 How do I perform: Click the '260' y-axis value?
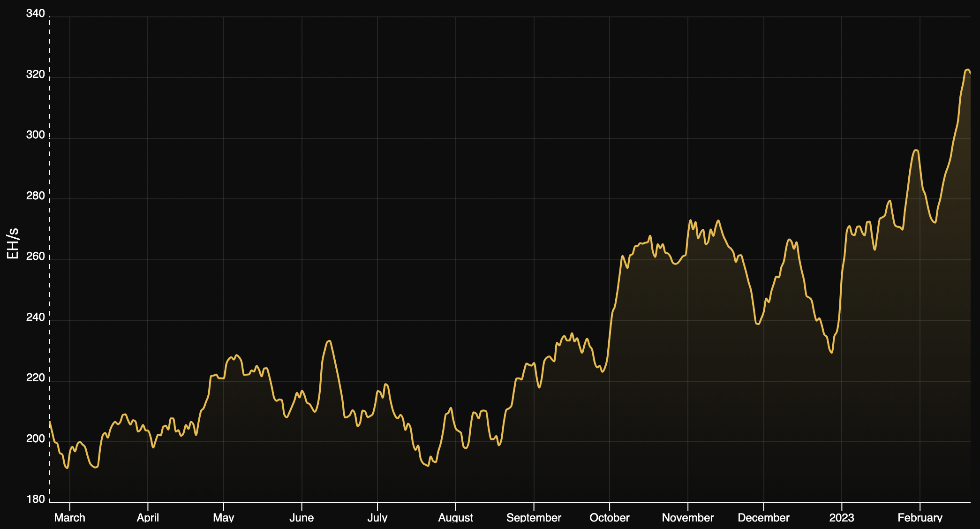[x=36, y=257]
